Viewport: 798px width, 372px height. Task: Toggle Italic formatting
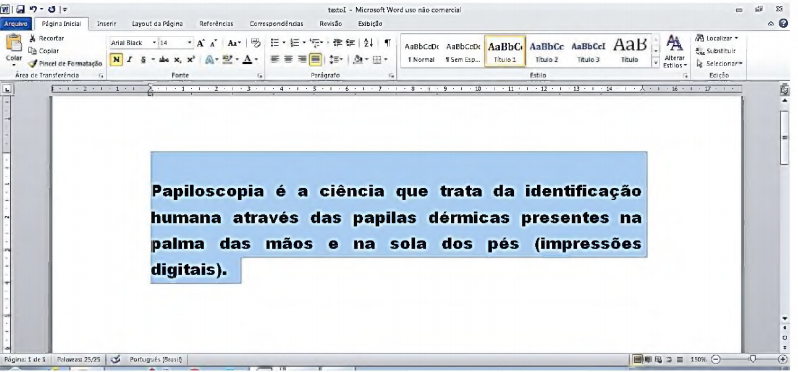(129, 60)
